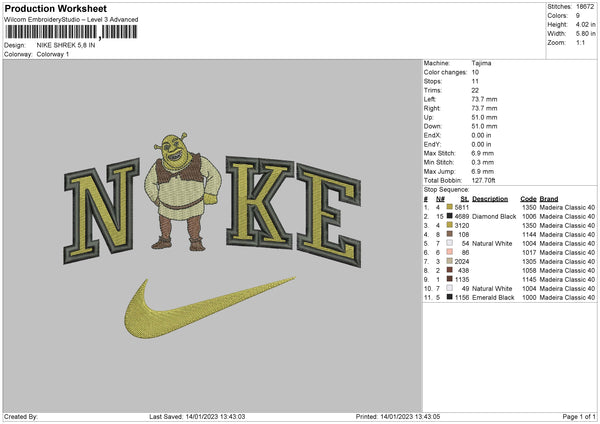Screen dimensions: 600x424
Task: Pick the brown swatch beside stitch count 108
Action: click(x=450, y=234)
